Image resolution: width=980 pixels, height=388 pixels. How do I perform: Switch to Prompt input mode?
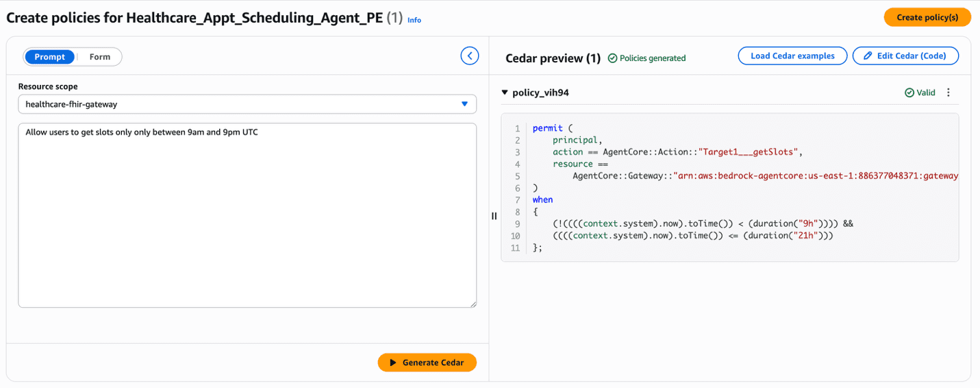click(49, 57)
